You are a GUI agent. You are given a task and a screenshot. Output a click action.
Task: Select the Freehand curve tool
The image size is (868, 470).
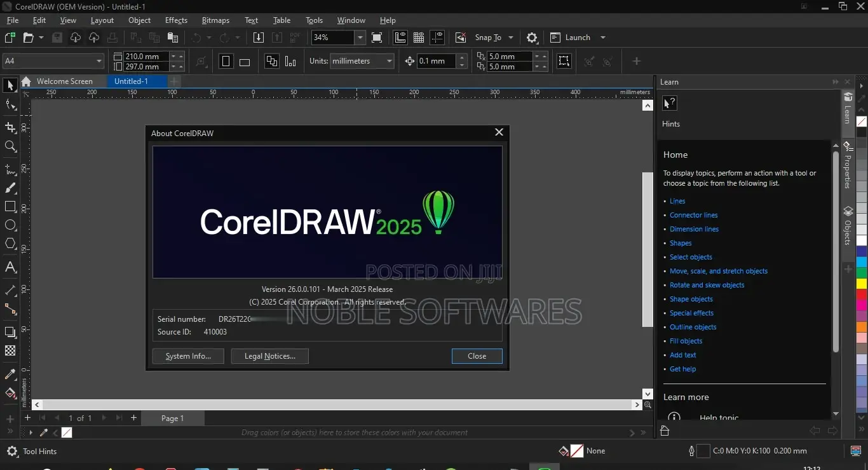10,169
